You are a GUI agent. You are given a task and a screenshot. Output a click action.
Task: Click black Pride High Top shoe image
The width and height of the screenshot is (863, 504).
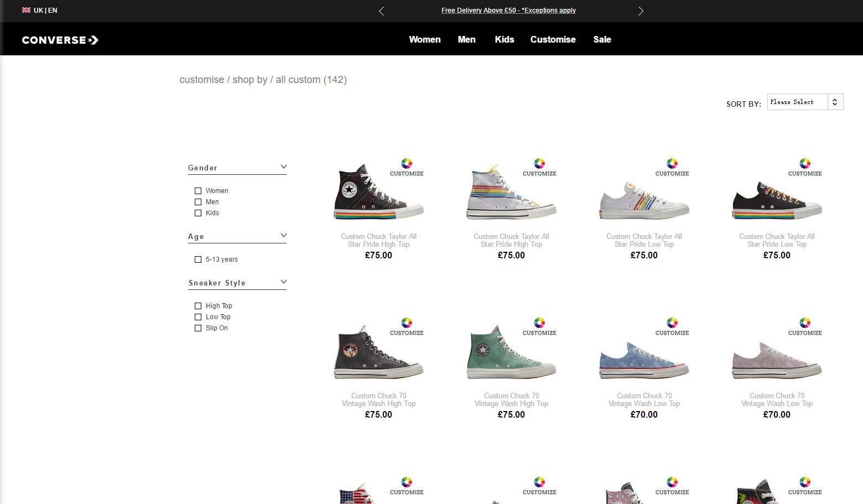(x=378, y=192)
